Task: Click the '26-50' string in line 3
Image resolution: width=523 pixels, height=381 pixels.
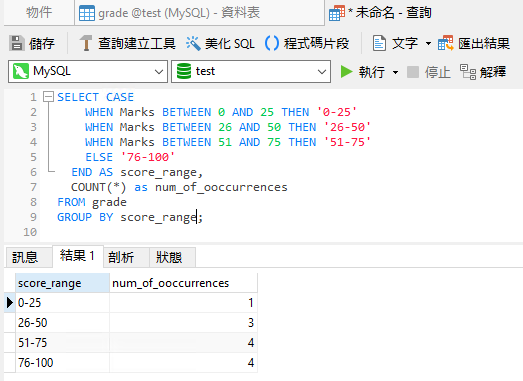Action: tap(347, 127)
